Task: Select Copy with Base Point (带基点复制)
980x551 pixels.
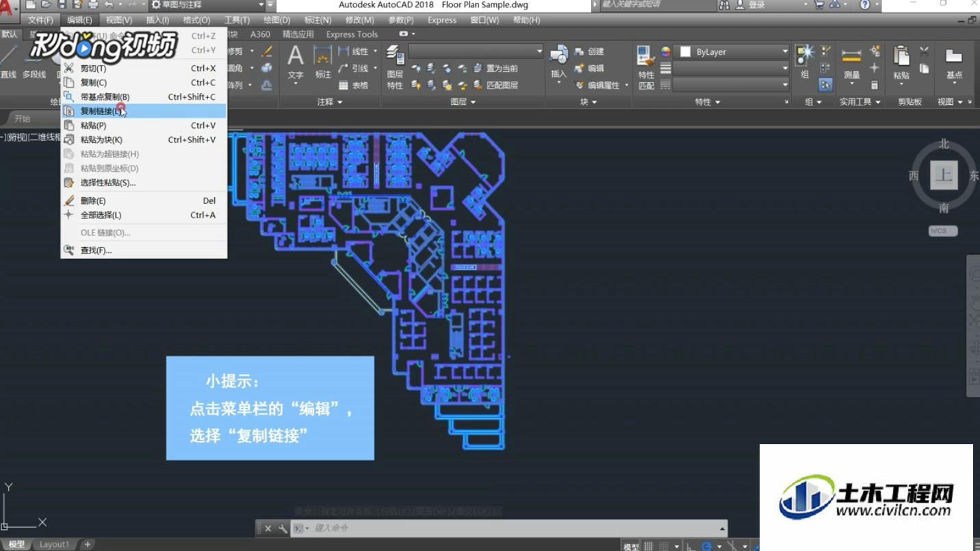Action: click(144, 97)
